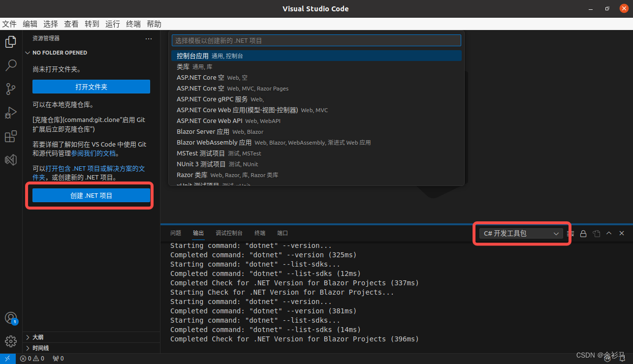Switch to the 调试控制台 panel tab
Image resolution: width=633 pixels, height=364 pixels.
[x=229, y=233]
